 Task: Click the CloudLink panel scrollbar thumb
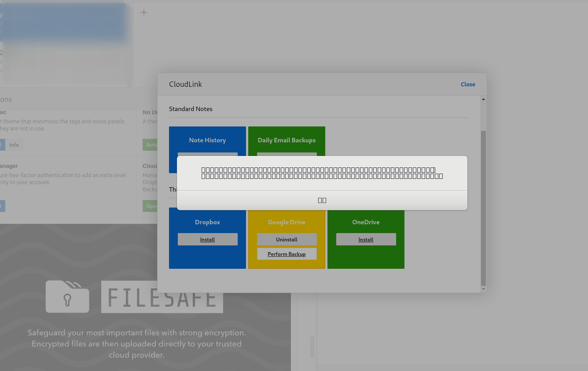(483, 208)
